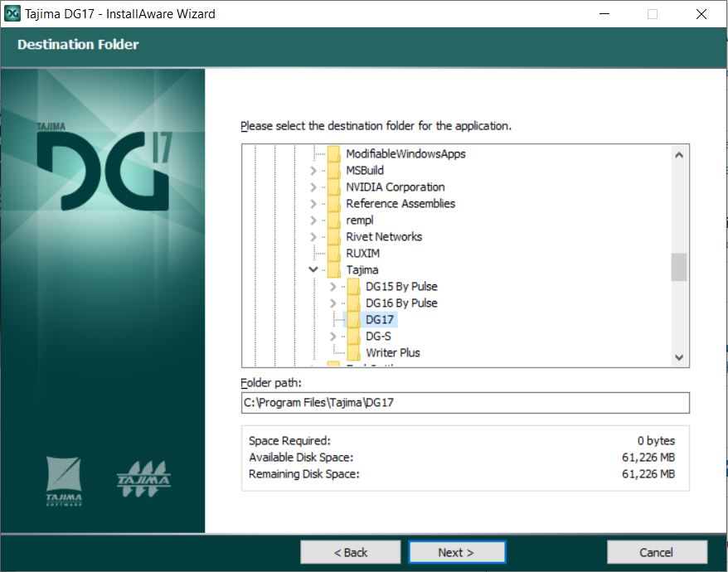
Task: Click the Tajima folder icon
Action: (334, 269)
